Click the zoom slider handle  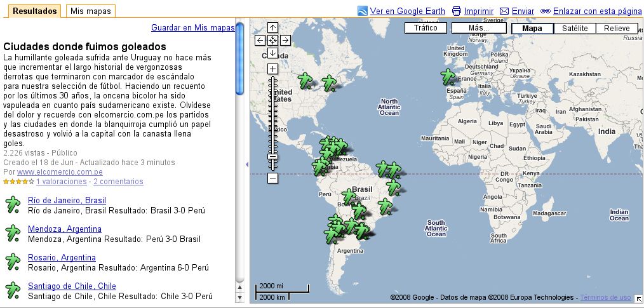click(272, 156)
